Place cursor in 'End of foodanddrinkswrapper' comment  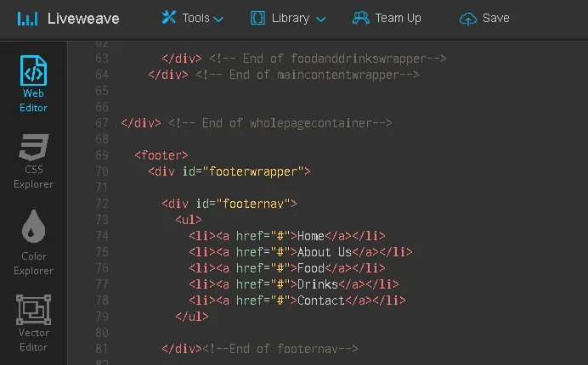coord(328,59)
